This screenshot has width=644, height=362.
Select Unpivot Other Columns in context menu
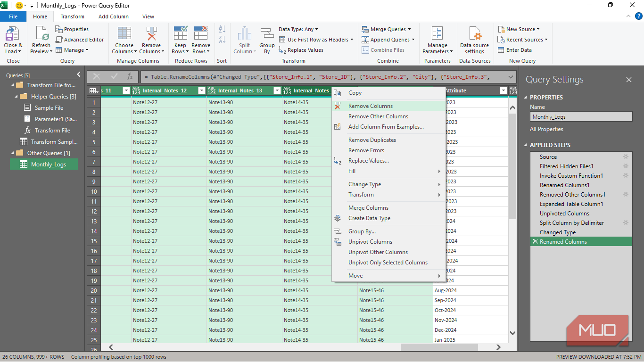tap(388, 252)
